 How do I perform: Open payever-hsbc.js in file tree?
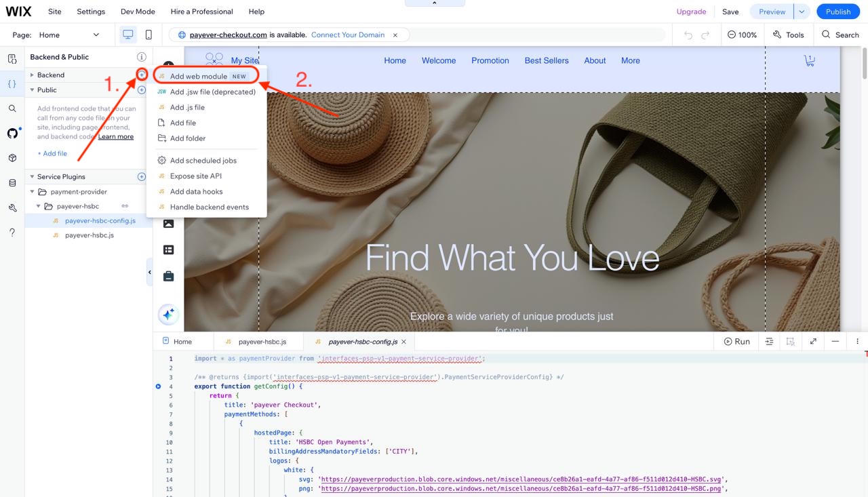click(90, 235)
